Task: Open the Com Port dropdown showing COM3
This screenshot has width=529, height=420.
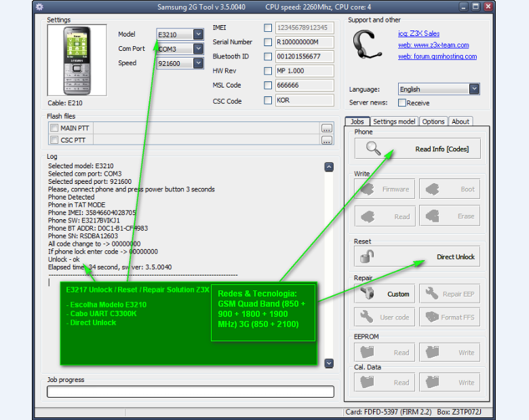Action: click(198, 49)
